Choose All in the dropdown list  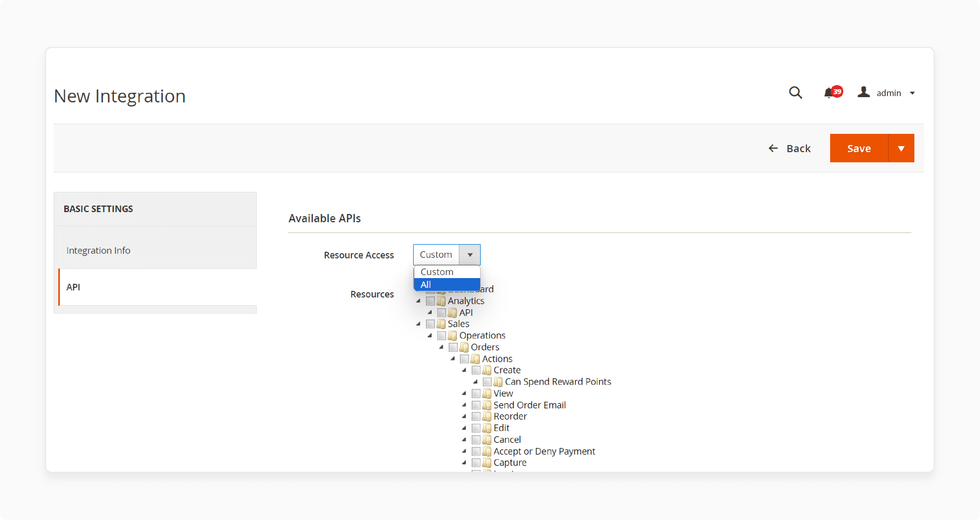(x=447, y=284)
